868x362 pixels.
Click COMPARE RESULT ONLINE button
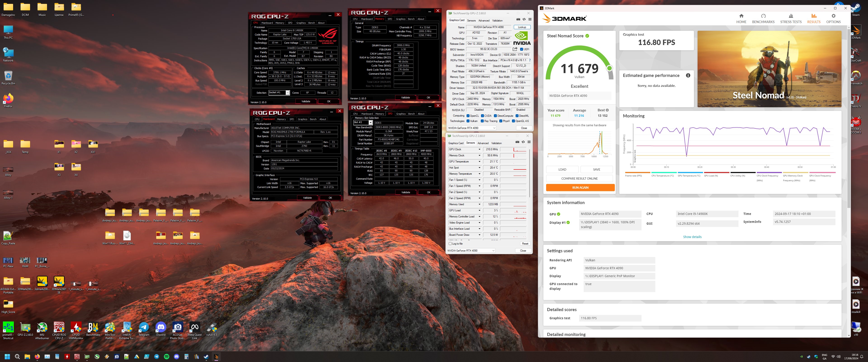[580, 179]
